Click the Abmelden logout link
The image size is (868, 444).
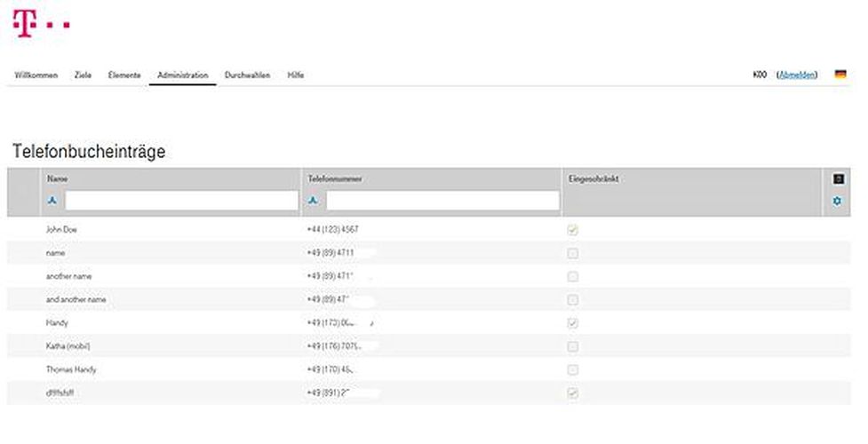click(x=797, y=75)
